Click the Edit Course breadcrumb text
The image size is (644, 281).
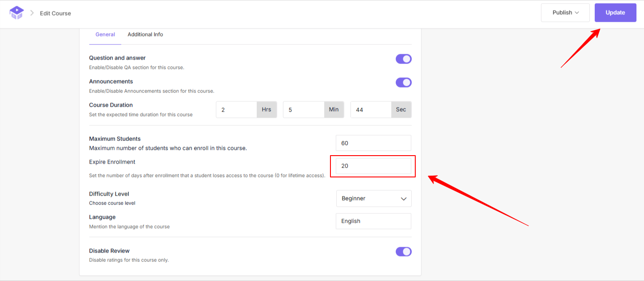[56, 13]
